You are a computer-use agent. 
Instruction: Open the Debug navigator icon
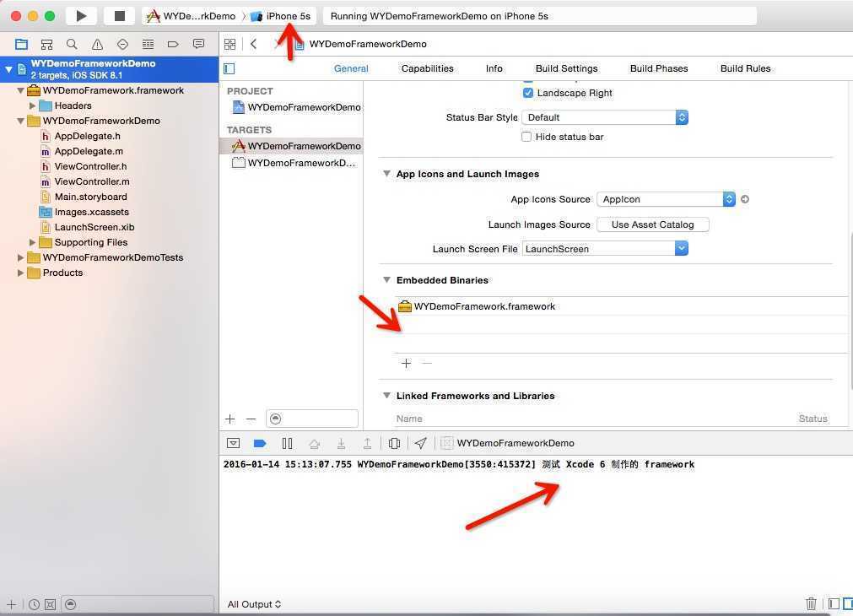148,44
